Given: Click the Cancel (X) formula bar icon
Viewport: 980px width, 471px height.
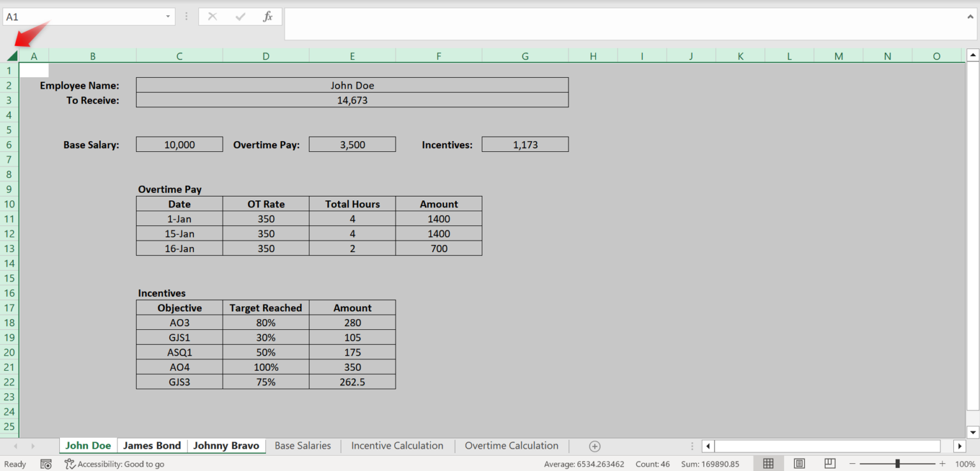Looking at the screenshot, I should [213, 17].
